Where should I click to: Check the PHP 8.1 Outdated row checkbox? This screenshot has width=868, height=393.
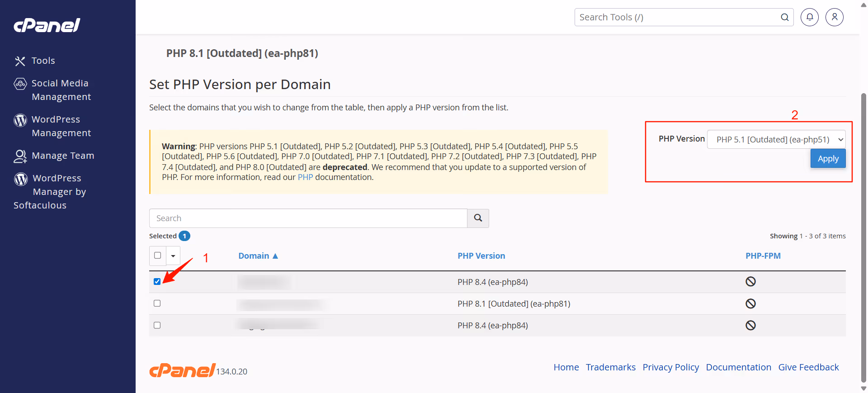pyautogui.click(x=157, y=303)
